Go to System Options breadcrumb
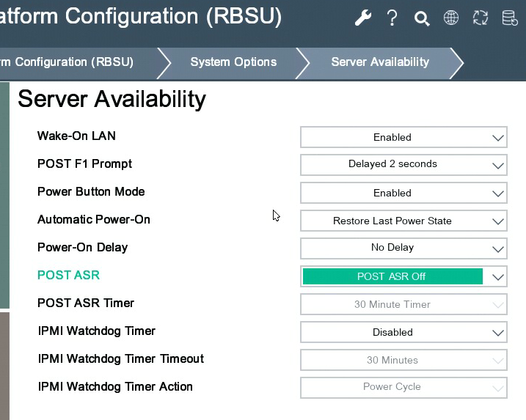Image resolution: width=526 pixels, height=420 pixels. 233,62
